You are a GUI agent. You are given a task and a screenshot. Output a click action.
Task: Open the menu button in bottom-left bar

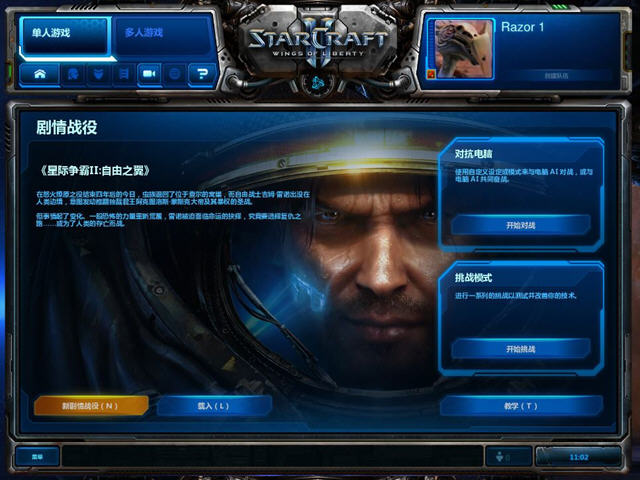(38, 457)
